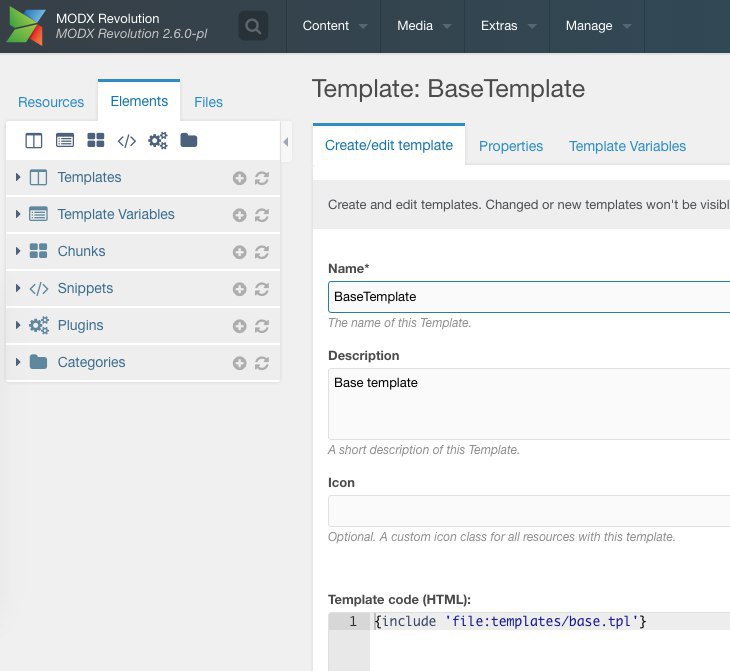Refresh the Chunks node
Screen dimensions: 730x671
pyautogui.click(x=262, y=252)
